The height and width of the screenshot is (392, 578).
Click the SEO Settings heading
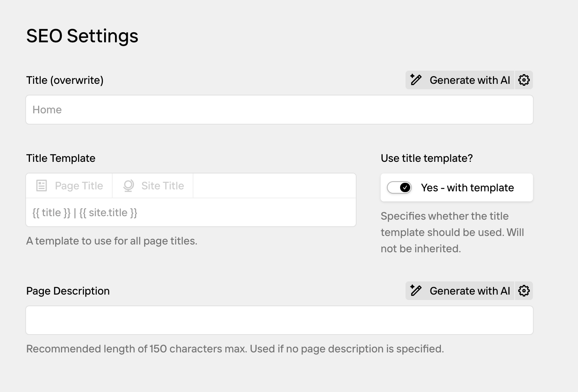pyautogui.click(x=82, y=36)
